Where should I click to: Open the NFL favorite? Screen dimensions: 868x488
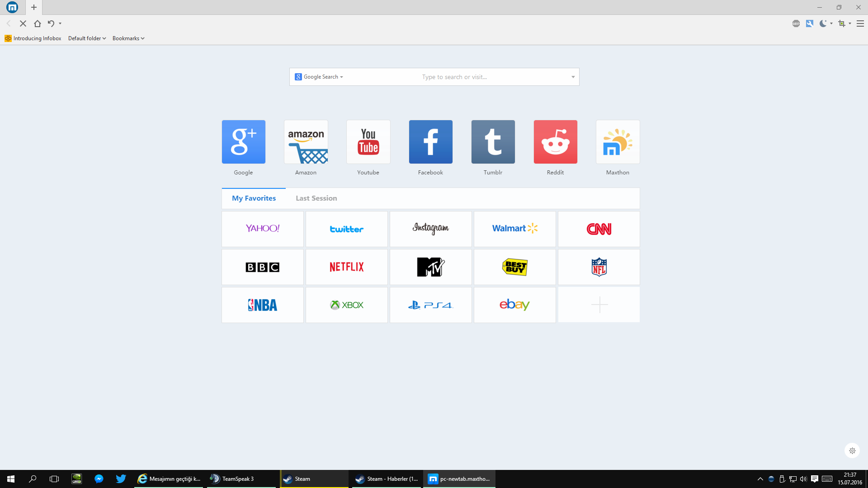pos(599,267)
